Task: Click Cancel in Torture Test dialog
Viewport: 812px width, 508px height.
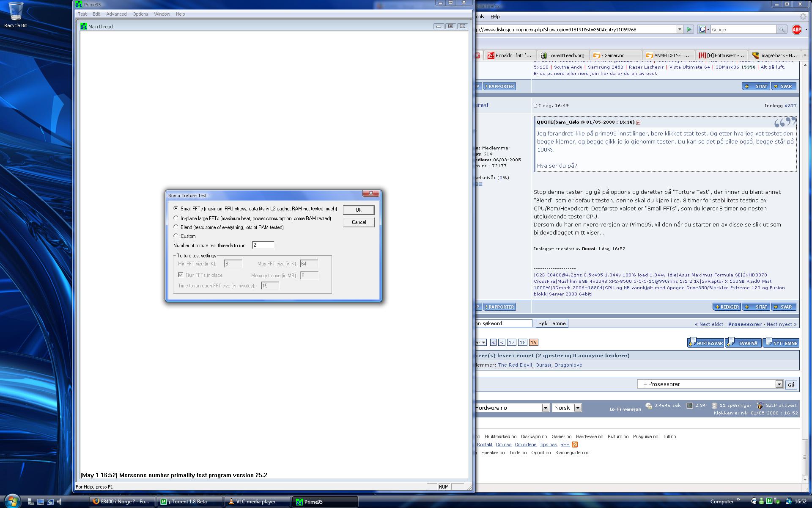Action: [x=359, y=222]
